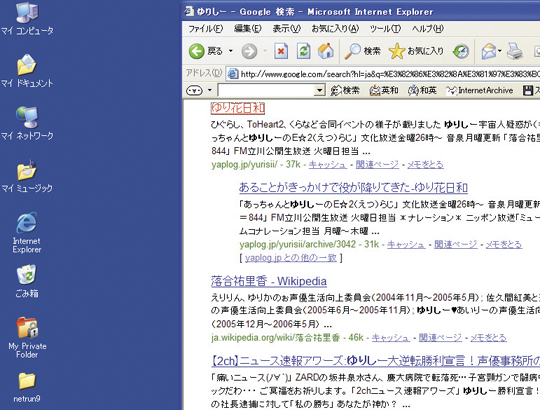This screenshot has width=540, height=410.
Task: Open the 落合祐里香 - Wikipedia result link
Action: [269, 281]
